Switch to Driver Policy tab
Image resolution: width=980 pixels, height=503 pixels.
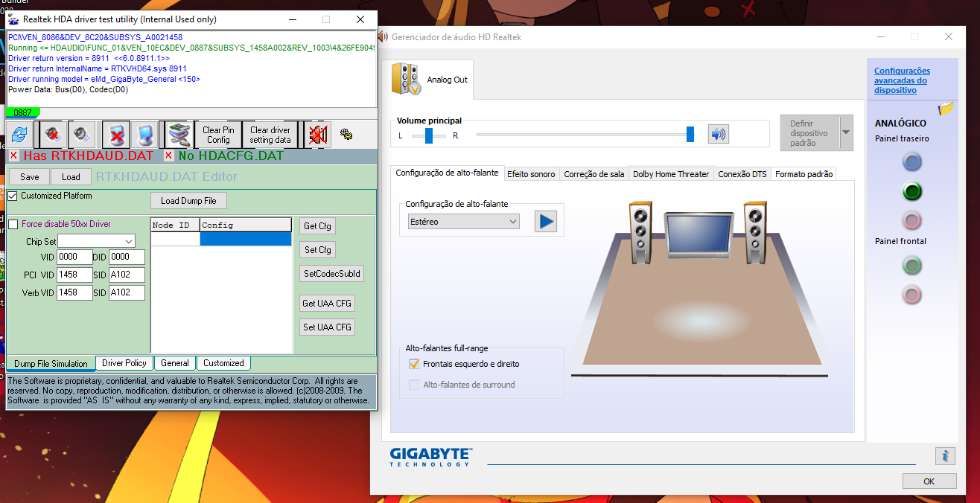click(124, 363)
